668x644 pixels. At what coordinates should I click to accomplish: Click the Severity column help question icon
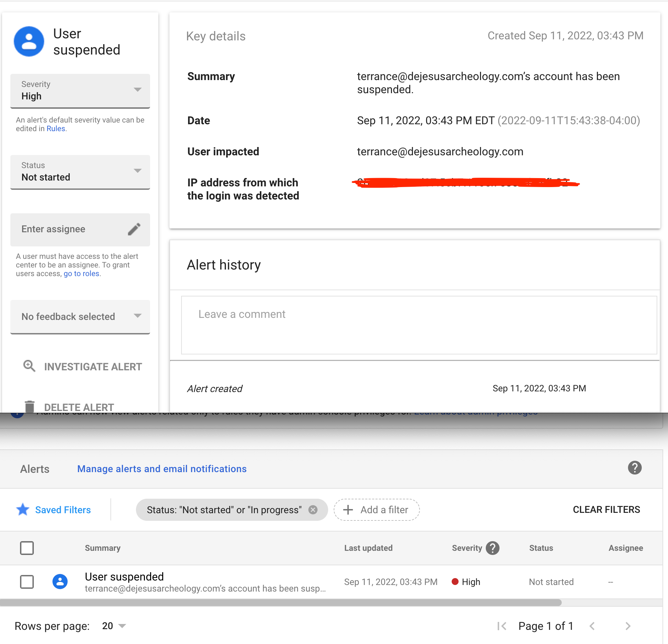493,548
